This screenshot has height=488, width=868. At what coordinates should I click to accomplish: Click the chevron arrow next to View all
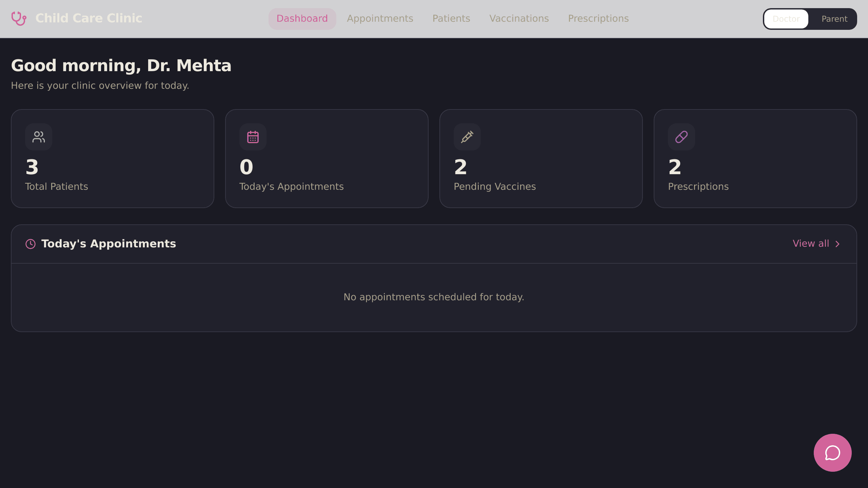point(837,244)
